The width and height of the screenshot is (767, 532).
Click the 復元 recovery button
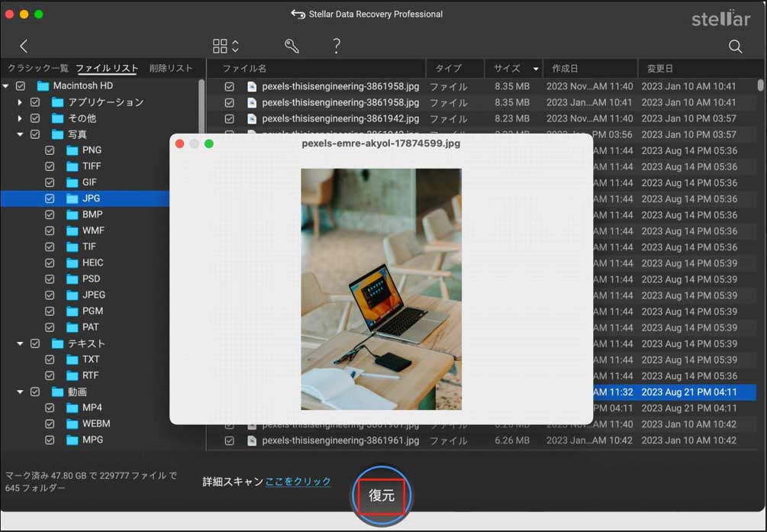(381, 495)
